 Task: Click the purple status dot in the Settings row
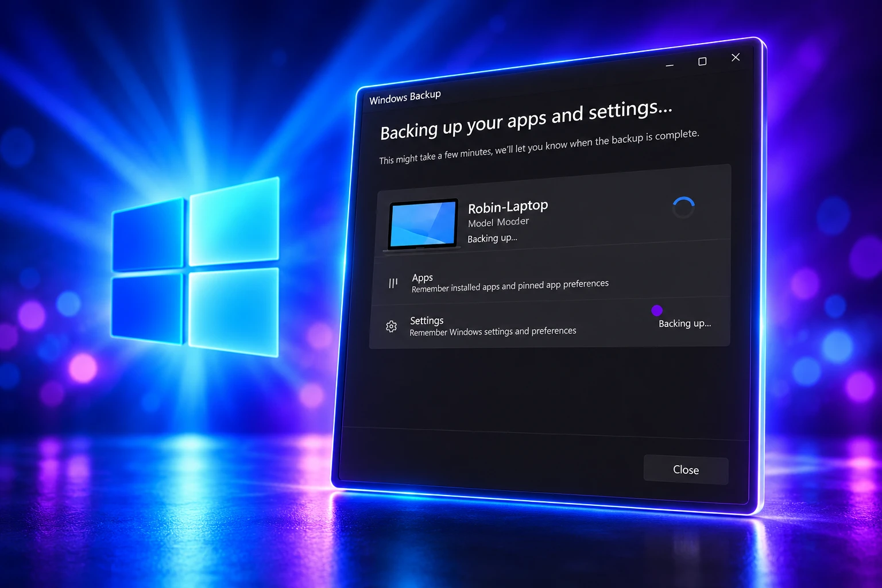tap(657, 311)
